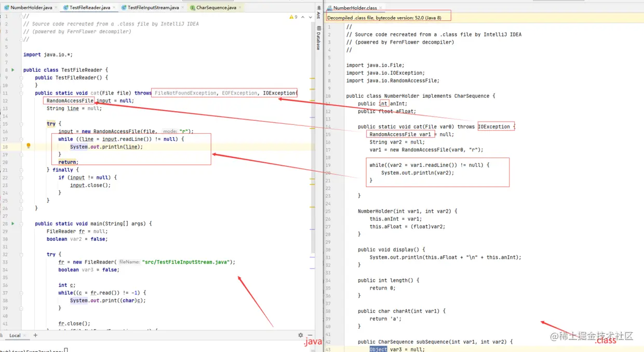Image resolution: width=644 pixels, height=352 pixels.
Task: Close the TestFileReader.java tab
Action: (x=114, y=8)
